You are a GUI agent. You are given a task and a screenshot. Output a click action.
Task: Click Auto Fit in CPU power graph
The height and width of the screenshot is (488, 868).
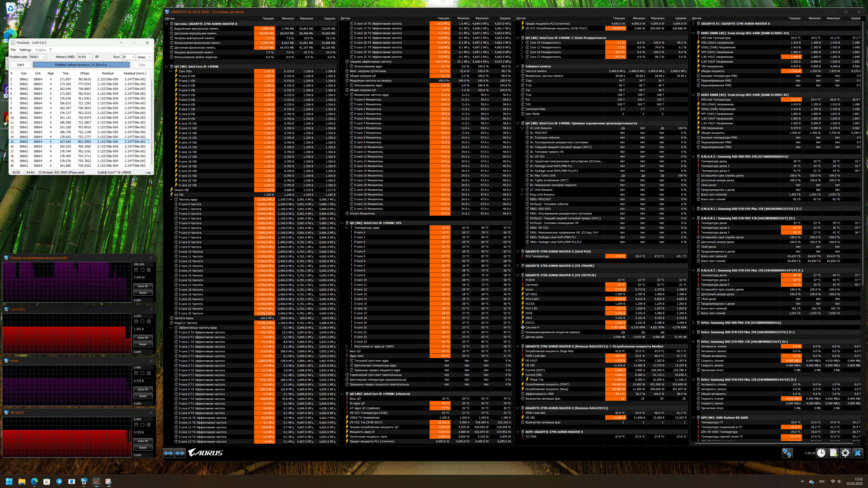(x=143, y=286)
